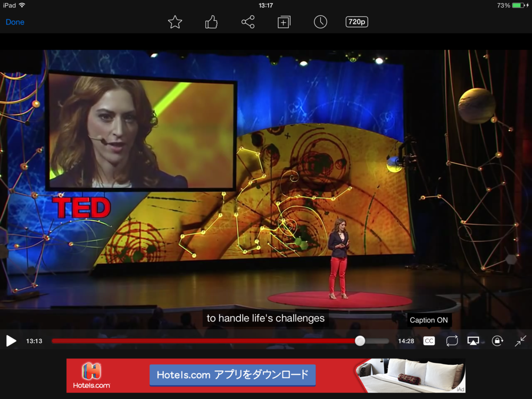Tap the Caption ON tooltip
The width and height of the screenshot is (532, 399).
tap(428, 320)
